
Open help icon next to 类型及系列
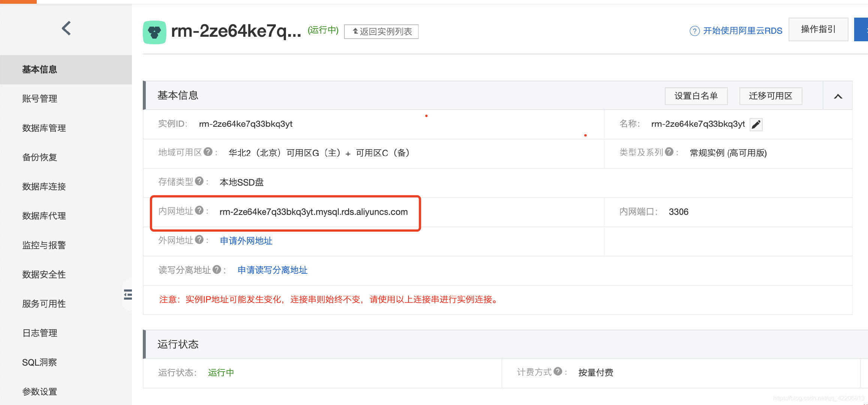click(x=669, y=152)
